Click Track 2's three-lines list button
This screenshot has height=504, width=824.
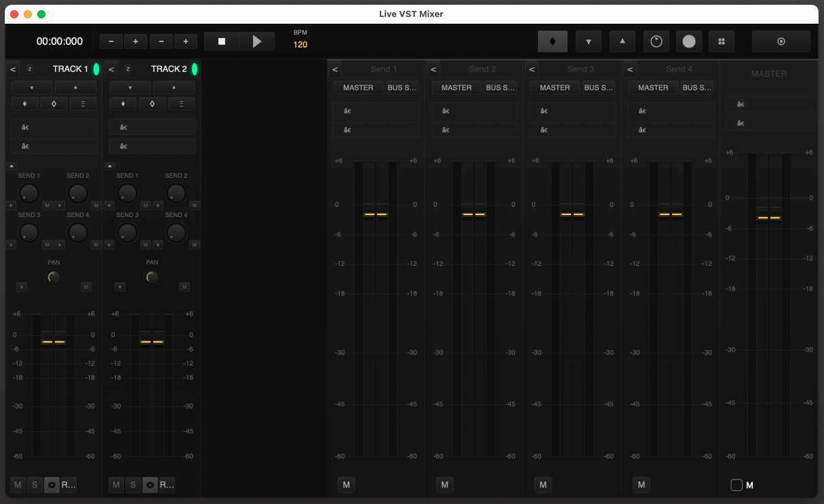tap(181, 104)
